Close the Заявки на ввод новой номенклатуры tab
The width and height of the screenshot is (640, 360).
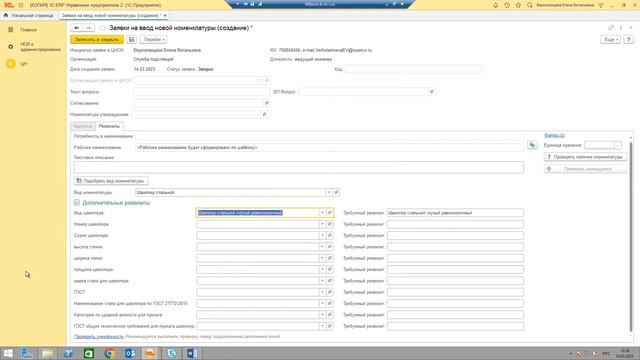pos(165,15)
